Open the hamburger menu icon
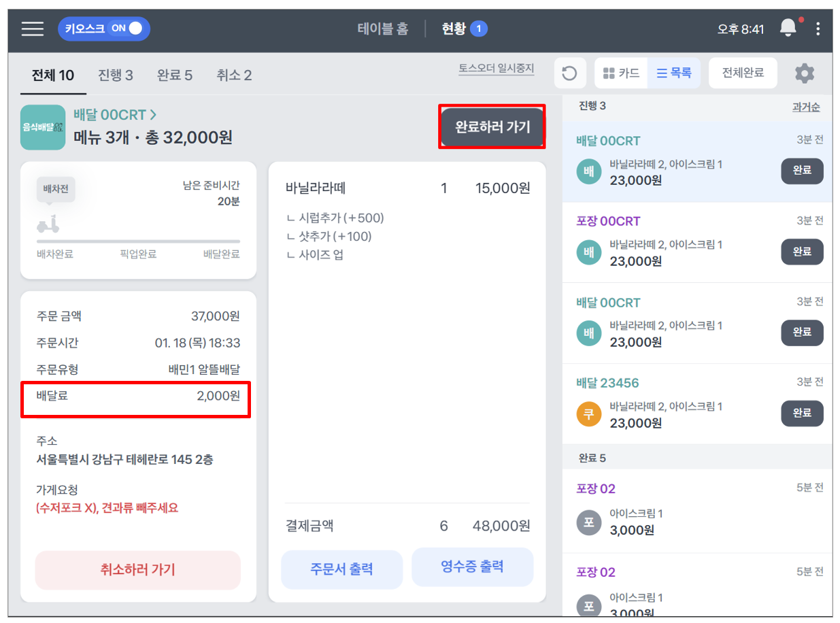Viewport: 840px width, 623px height. pos(33,29)
